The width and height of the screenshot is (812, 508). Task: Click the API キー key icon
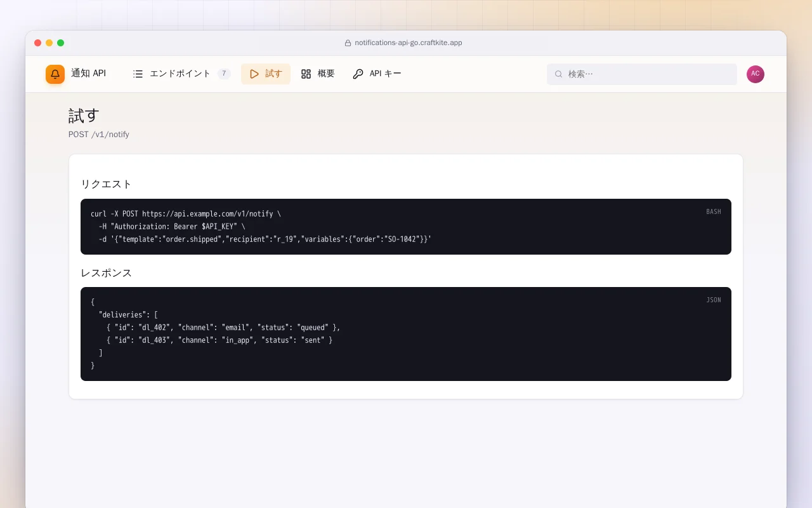(358, 74)
